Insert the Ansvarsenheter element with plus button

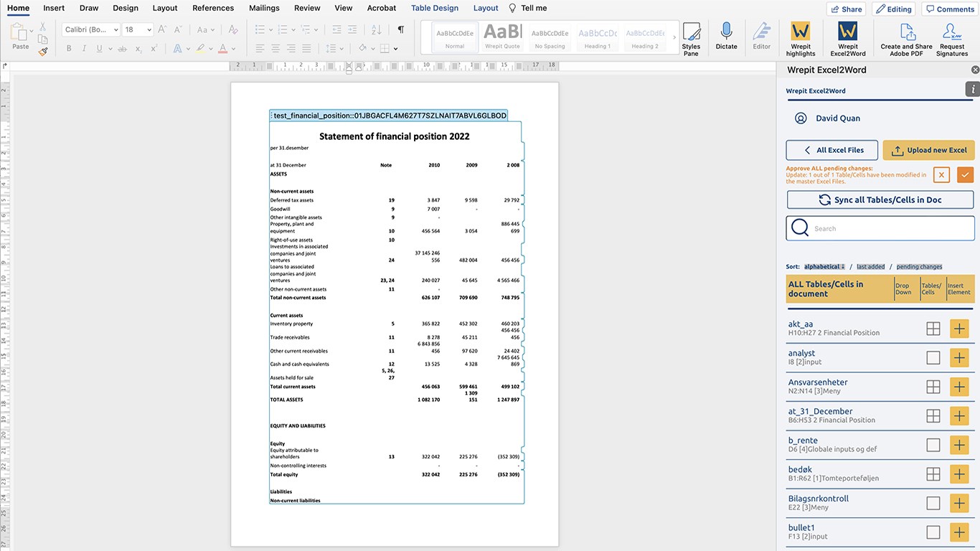(959, 387)
